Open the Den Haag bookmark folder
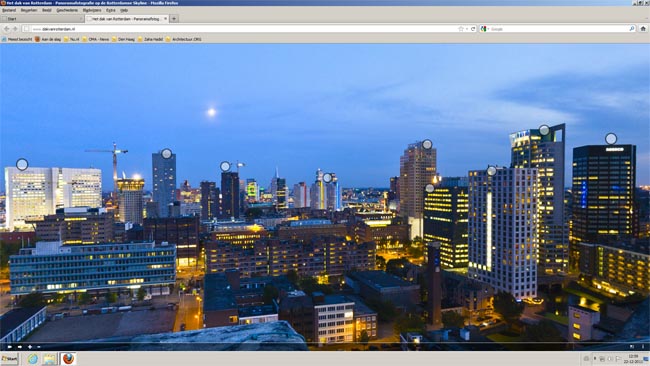This screenshot has width=650, height=366. (123, 39)
